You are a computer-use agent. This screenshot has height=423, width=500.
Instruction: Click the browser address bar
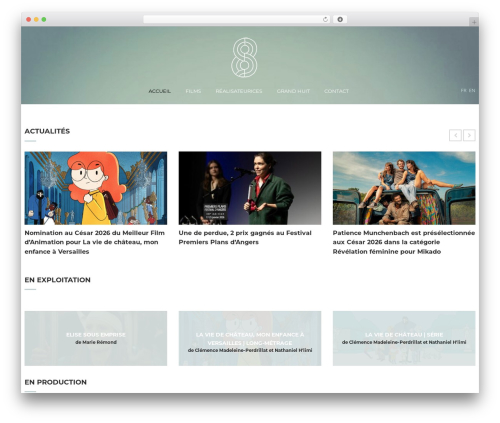point(237,19)
